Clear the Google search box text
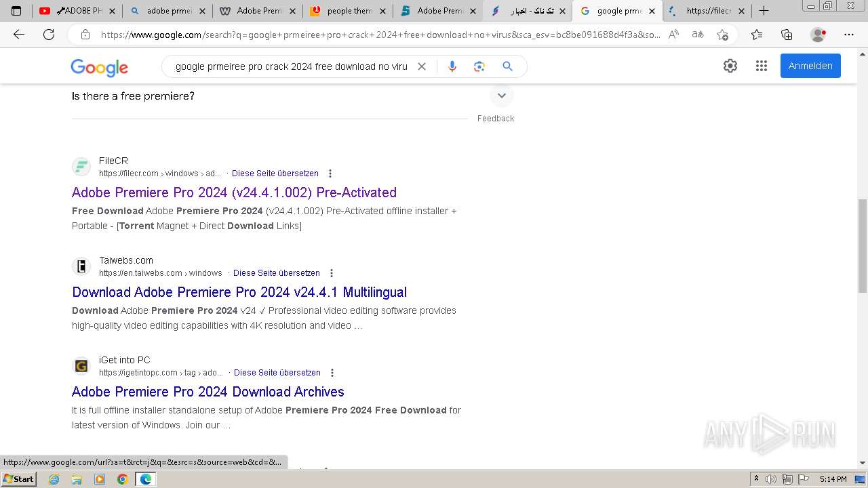868x488 pixels. click(x=422, y=66)
